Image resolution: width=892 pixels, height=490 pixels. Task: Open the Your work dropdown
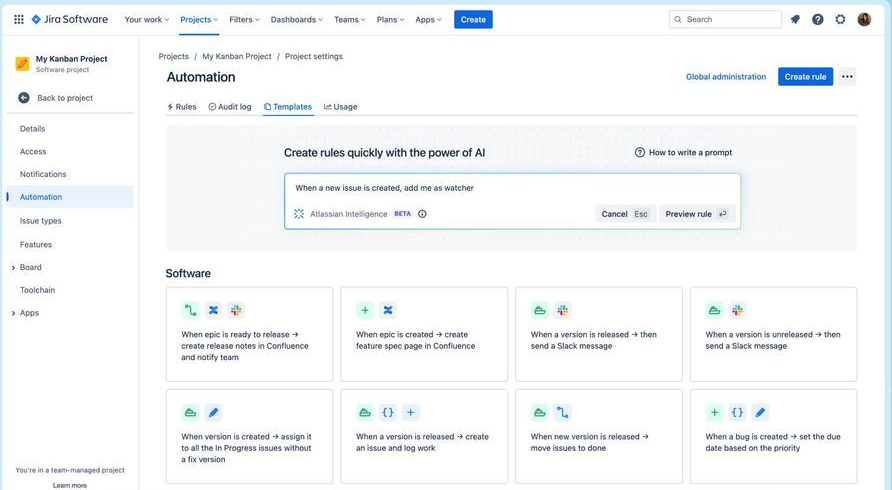pos(147,19)
